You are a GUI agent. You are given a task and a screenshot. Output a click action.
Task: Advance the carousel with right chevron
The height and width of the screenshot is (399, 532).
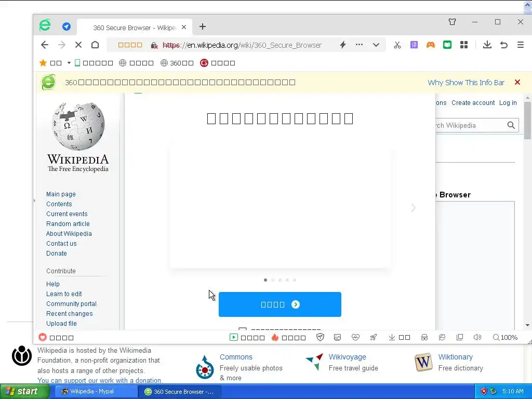(x=413, y=208)
